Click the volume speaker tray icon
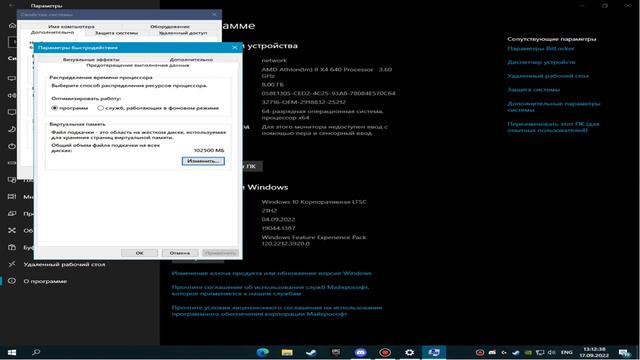640x360 pixels. pos(552,352)
